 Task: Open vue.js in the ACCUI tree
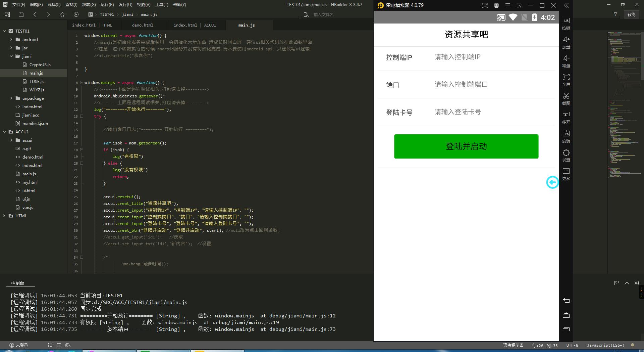click(28, 207)
